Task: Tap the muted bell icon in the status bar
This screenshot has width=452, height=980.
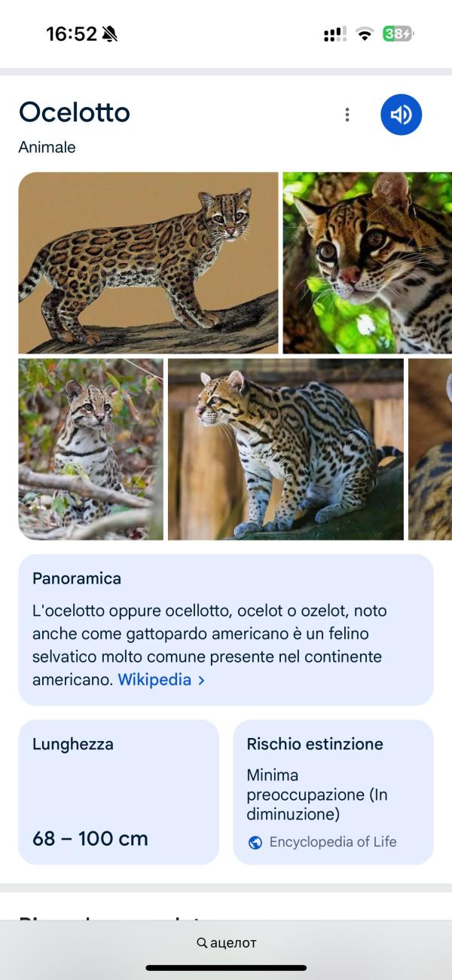Action: click(110, 34)
